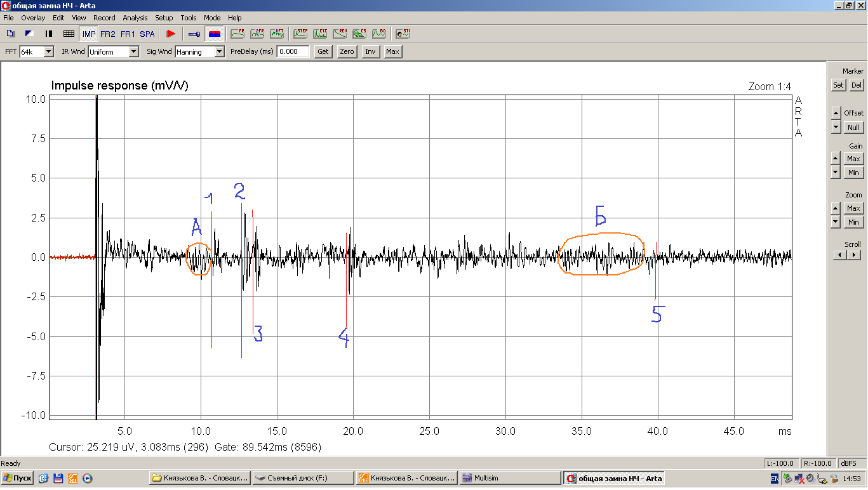This screenshot has height=490, width=868.
Task: Click the blue generator probe toolbar icon
Action: (x=194, y=34)
